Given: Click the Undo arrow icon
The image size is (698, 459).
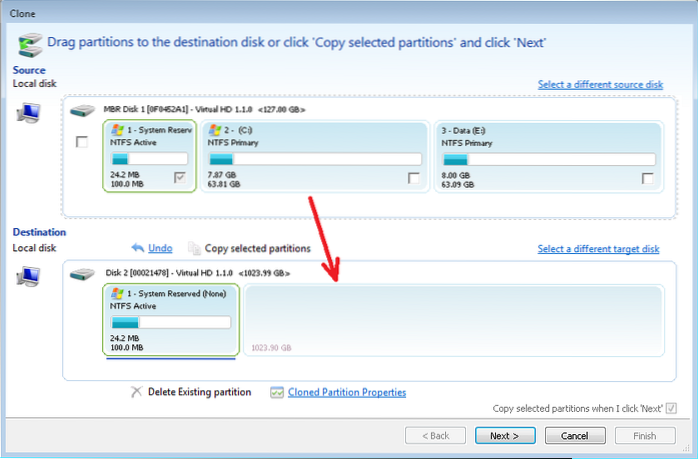Looking at the screenshot, I should point(138,248).
